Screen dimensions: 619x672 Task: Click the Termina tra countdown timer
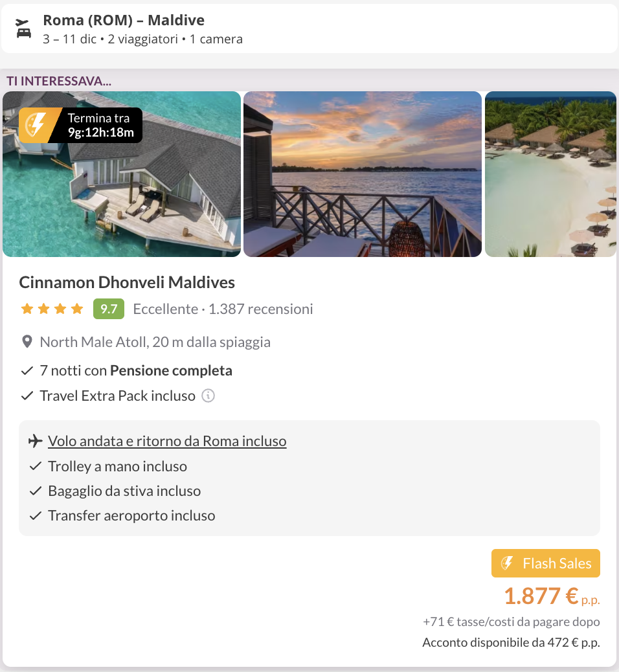(101, 126)
